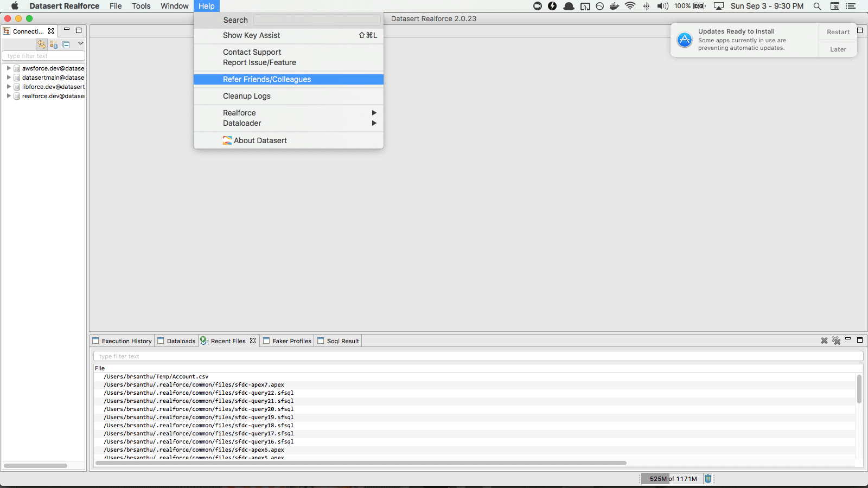Image resolution: width=868 pixels, height=488 pixels.
Task: Open the Faker Profiles tab
Action: click(291, 341)
